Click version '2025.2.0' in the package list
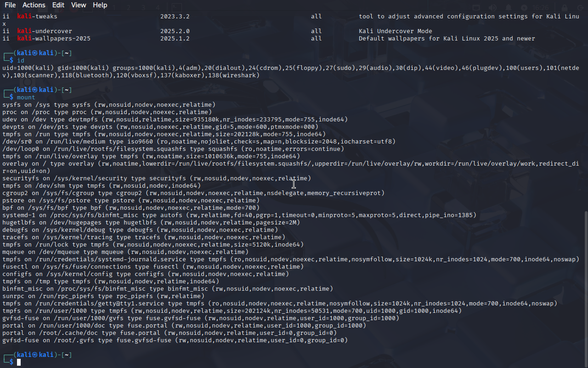Image resolution: width=588 pixels, height=368 pixels. coord(175,31)
